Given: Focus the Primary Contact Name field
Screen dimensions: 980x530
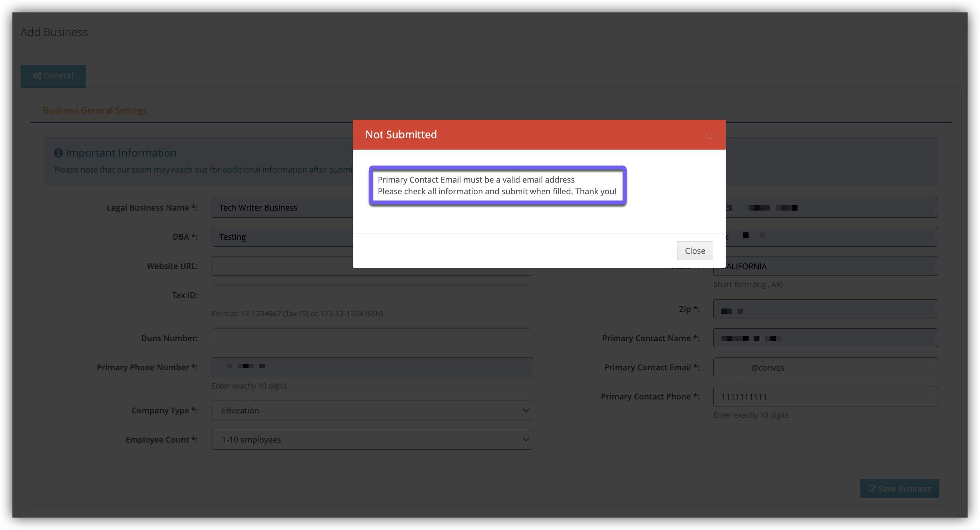Looking at the screenshot, I should point(825,338).
